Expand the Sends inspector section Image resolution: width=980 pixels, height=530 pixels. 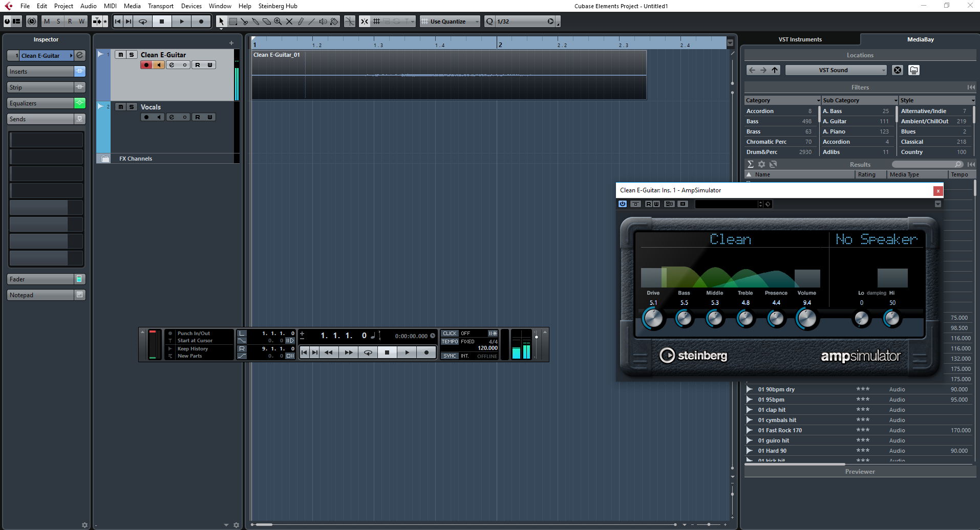40,119
